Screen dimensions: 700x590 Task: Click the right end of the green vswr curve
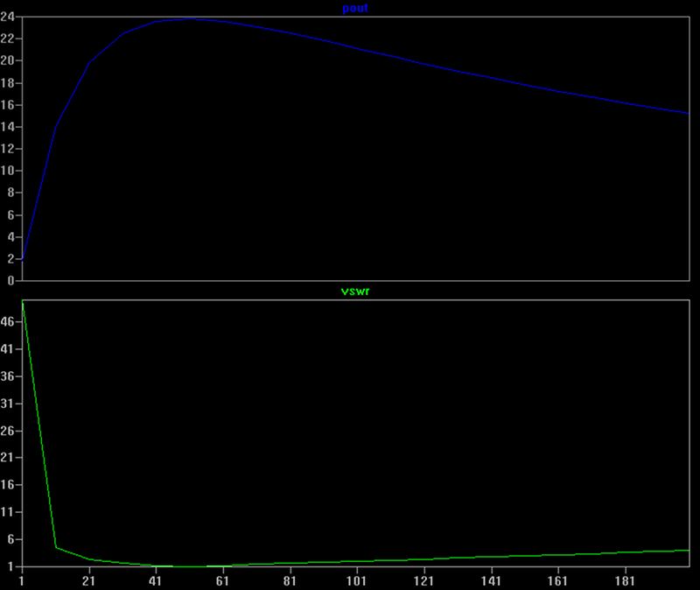coord(688,551)
